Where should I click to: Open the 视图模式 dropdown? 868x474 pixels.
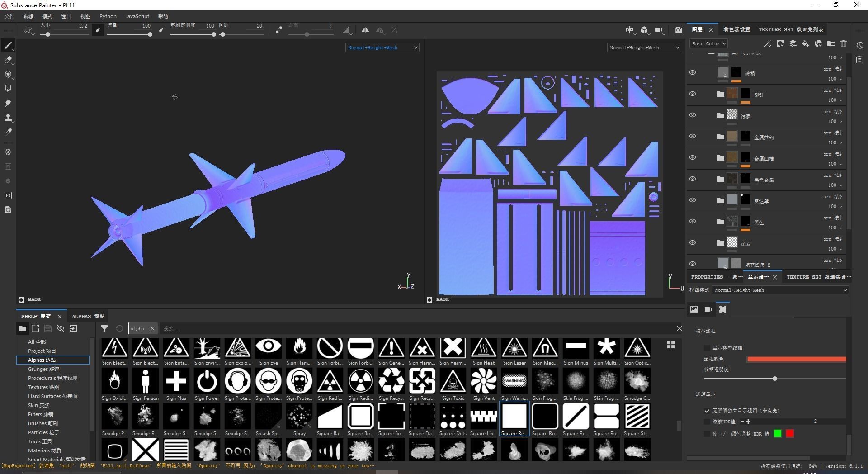pyautogui.click(x=781, y=290)
